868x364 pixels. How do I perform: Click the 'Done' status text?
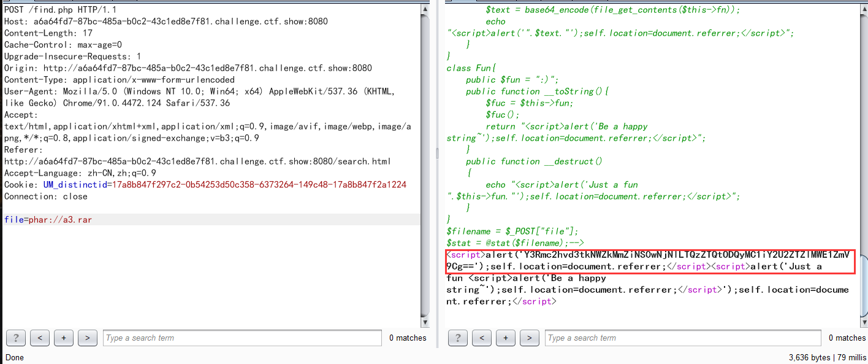pos(14,357)
